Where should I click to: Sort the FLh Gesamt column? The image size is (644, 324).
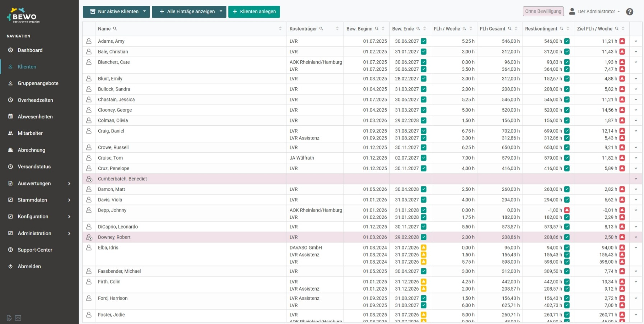tap(516, 29)
